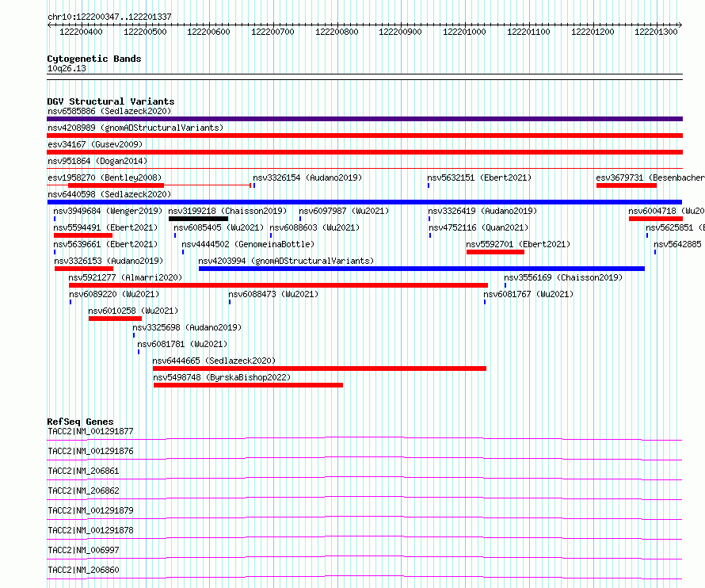Click nsv5632151 (Ebert2021) variant label
This screenshot has height=588, width=705.
click(479, 178)
